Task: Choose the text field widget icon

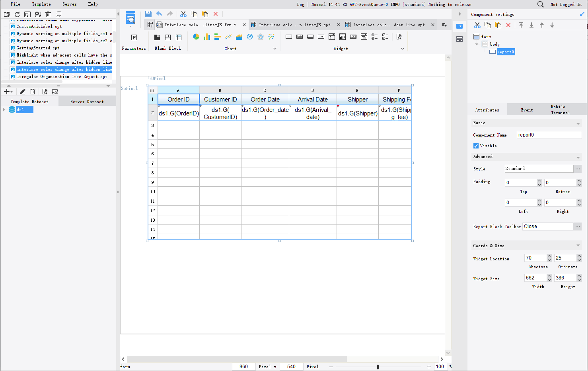Action: coord(289,37)
